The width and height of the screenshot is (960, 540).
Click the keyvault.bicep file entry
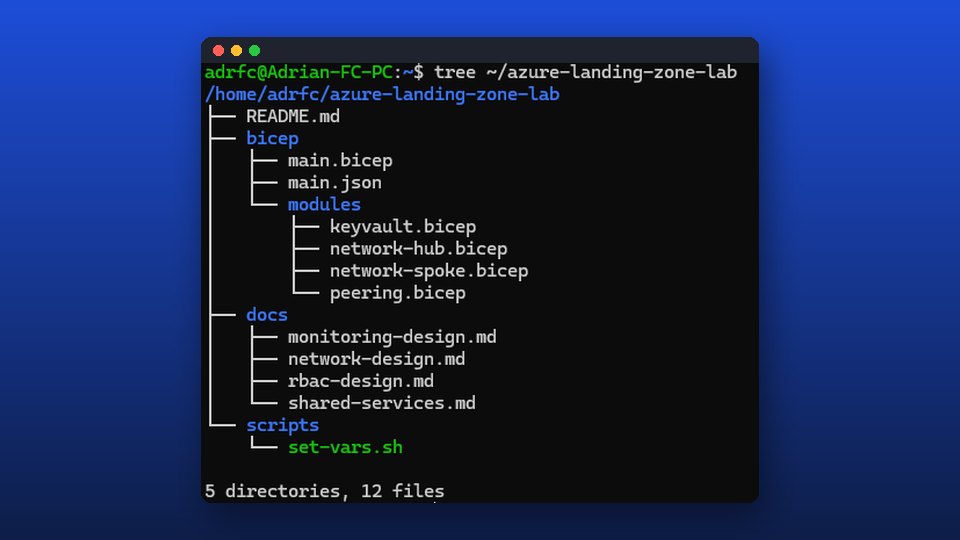(x=403, y=227)
